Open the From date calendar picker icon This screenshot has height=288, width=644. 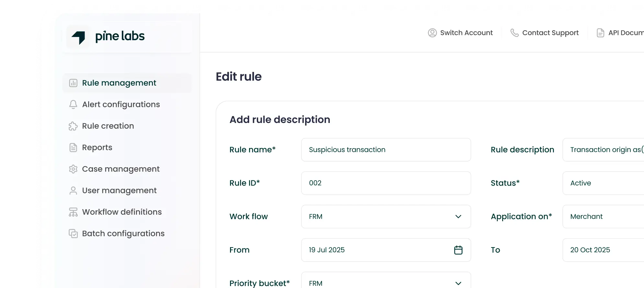458,250
